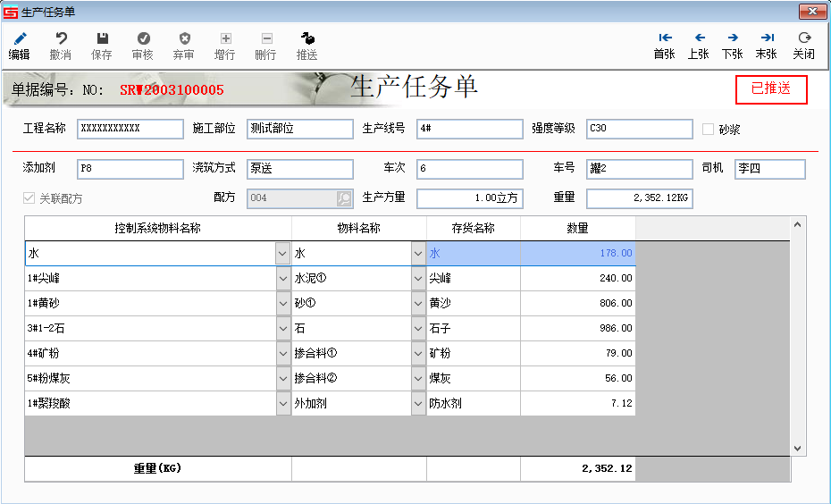The width and height of the screenshot is (831, 504).
Task: Click the 撤消 undo icon
Action: pyautogui.click(x=61, y=38)
